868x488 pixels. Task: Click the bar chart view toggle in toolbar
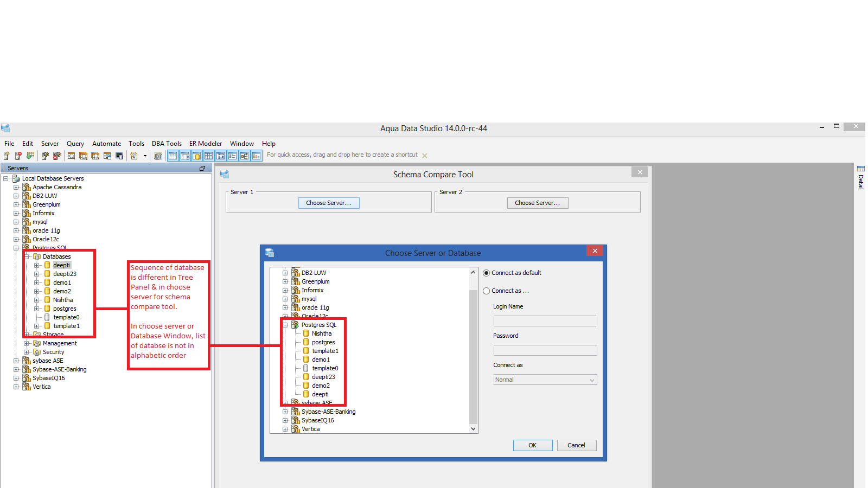257,156
